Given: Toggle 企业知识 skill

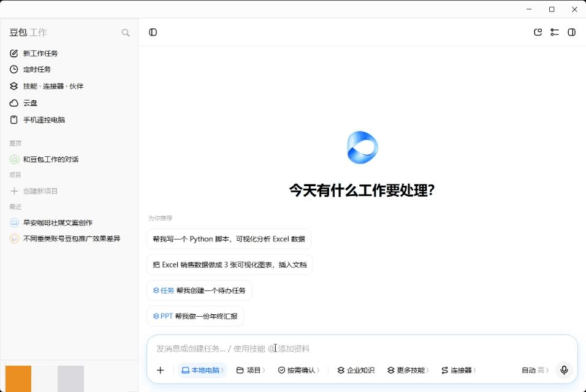Looking at the screenshot, I should tap(356, 371).
